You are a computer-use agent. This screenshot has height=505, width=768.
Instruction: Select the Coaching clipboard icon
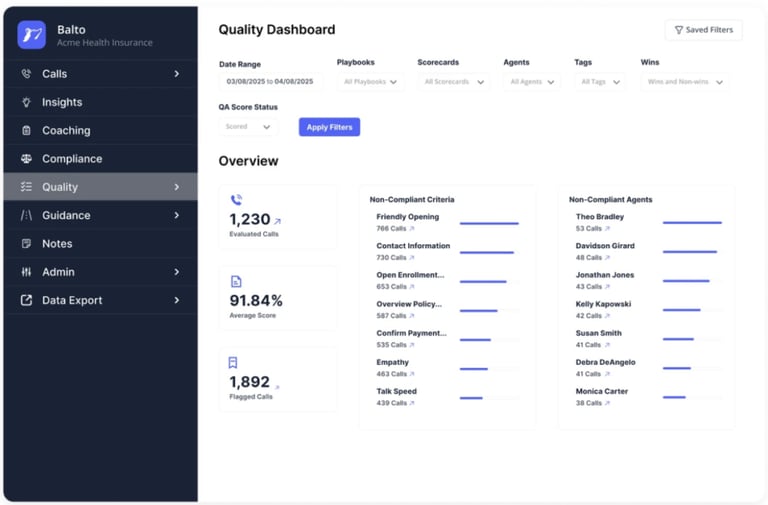pos(26,130)
